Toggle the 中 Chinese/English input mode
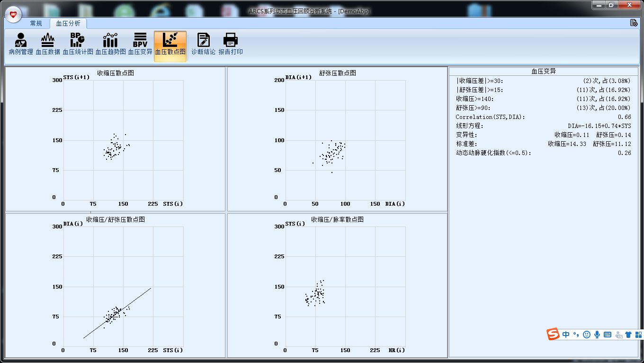The width and height of the screenshot is (644, 363). click(566, 335)
